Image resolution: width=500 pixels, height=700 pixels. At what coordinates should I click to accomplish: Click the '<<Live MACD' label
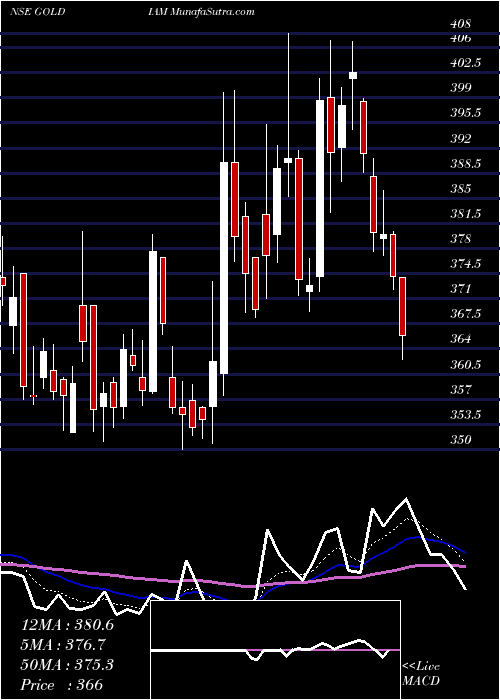[x=421, y=674]
